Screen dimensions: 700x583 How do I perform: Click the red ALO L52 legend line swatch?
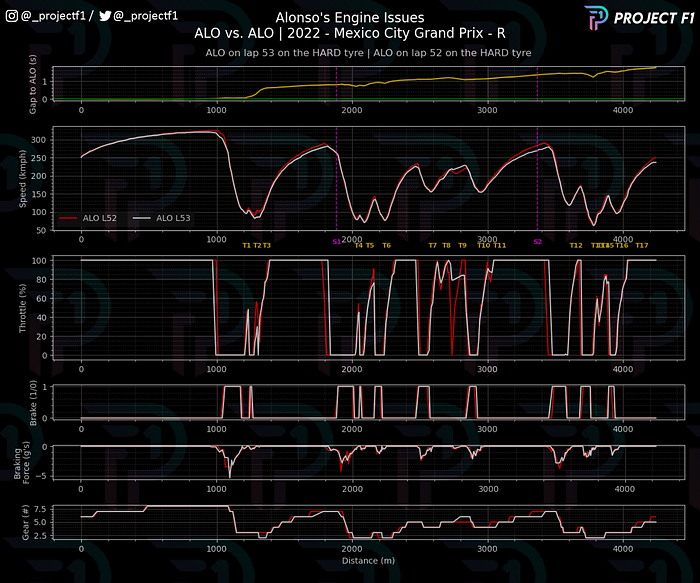coord(68,218)
